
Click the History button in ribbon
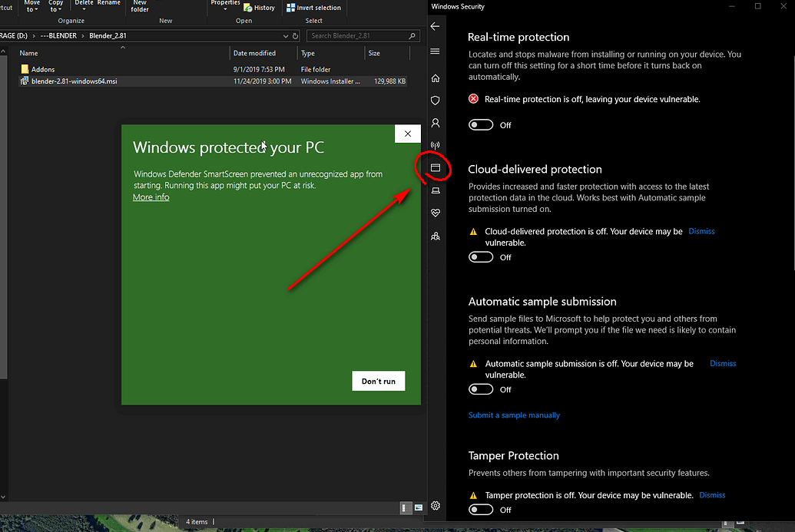click(259, 8)
